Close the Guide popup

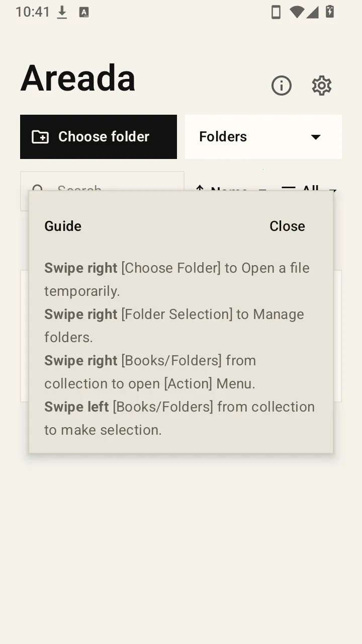287,226
